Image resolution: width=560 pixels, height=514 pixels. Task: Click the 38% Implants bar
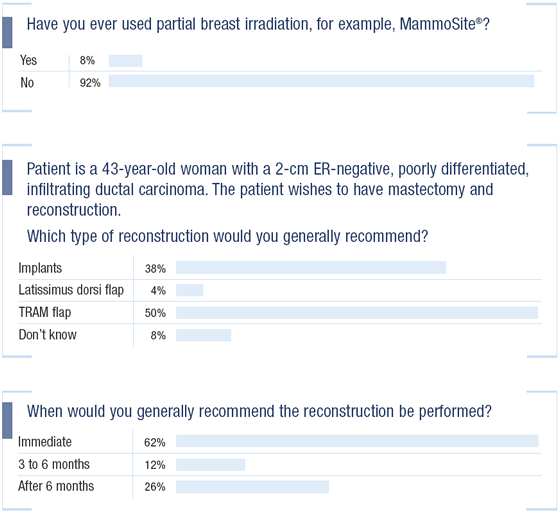pyautogui.click(x=311, y=268)
